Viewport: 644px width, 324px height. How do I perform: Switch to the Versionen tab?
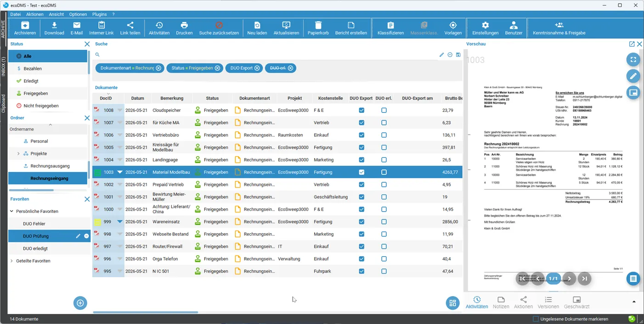548,302
